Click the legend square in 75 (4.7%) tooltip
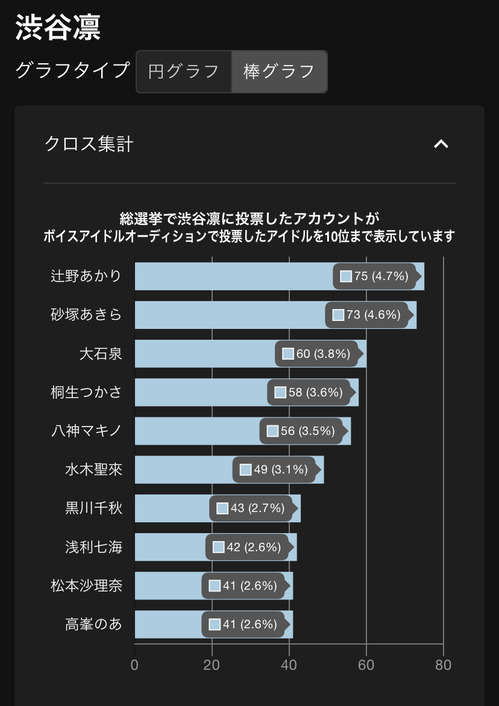The height and width of the screenshot is (706, 499). [346, 276]
